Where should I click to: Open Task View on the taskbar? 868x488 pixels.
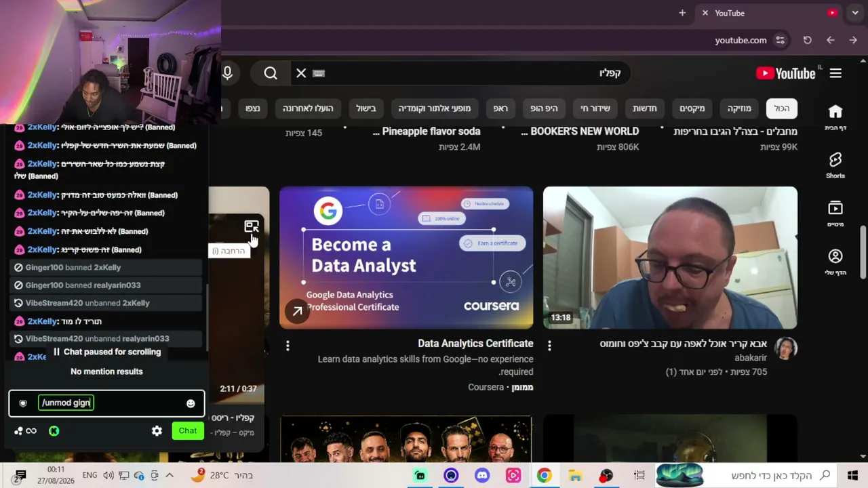[x=639, y=476]
